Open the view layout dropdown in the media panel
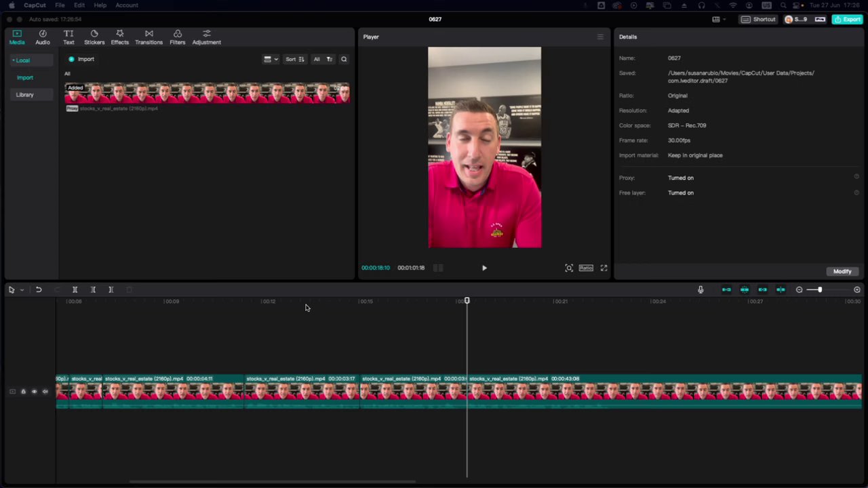This screenshot has width=868, height=488. [270, 59]
